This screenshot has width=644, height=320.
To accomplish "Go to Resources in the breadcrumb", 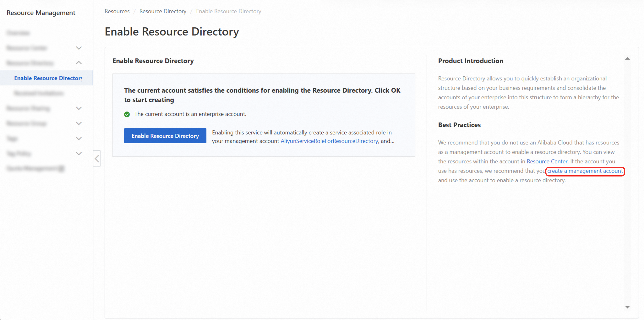I will (117, 11).
